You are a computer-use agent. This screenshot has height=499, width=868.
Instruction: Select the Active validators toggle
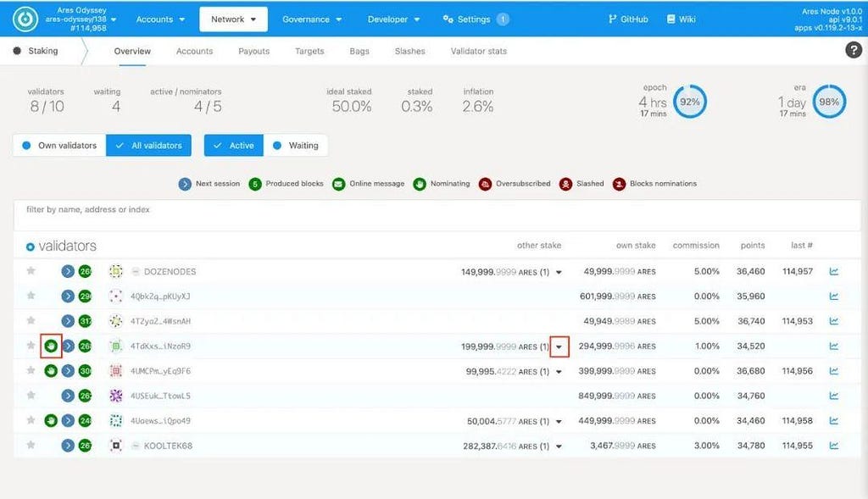[x=234, y=146]
